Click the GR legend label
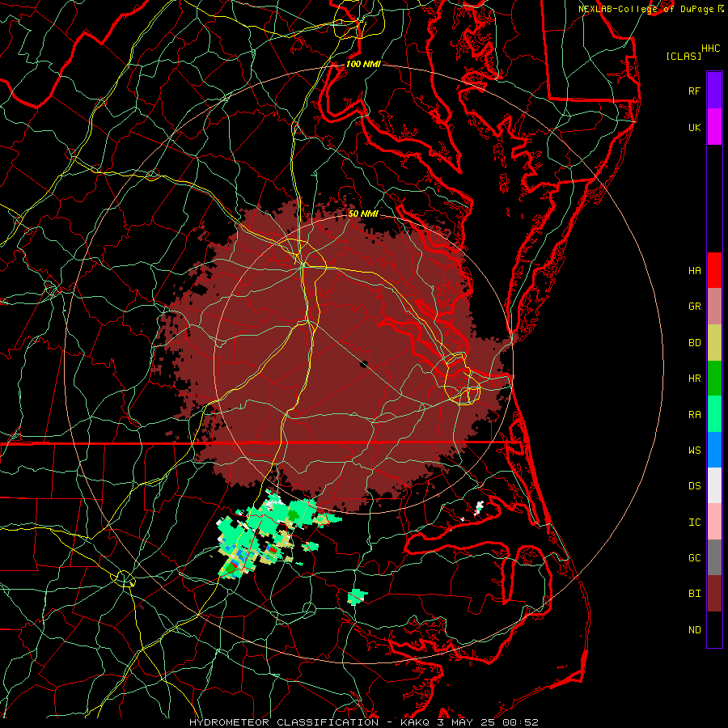The image size is (728, 728). [694, 307]
